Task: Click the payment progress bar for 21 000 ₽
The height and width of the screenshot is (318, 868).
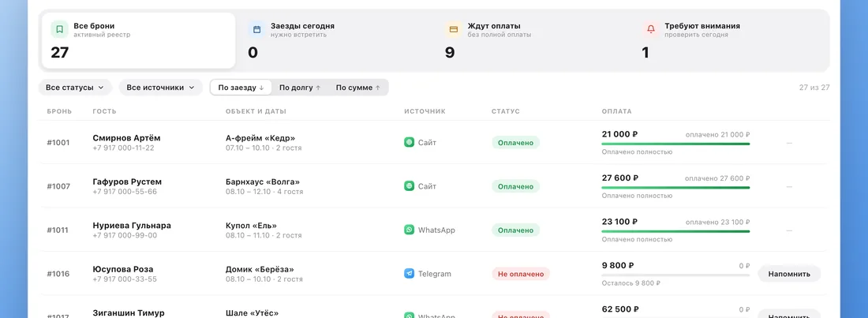Action: [675, 144]
